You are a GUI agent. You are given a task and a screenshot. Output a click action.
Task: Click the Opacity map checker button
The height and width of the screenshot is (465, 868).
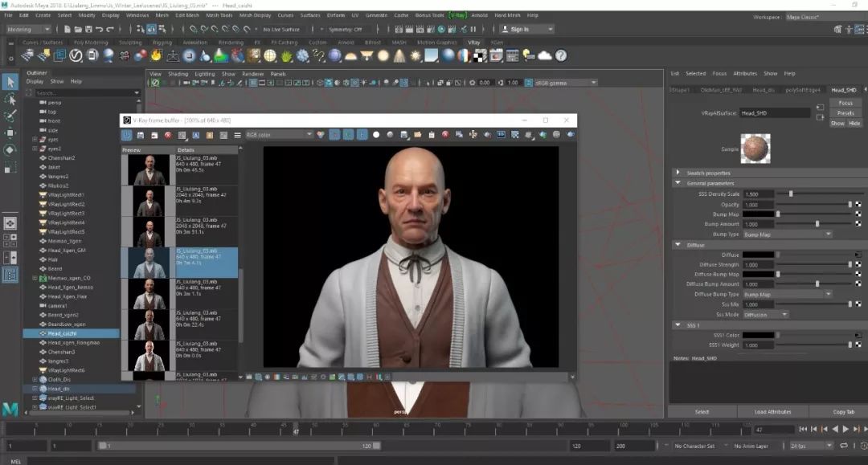(857, 205)
